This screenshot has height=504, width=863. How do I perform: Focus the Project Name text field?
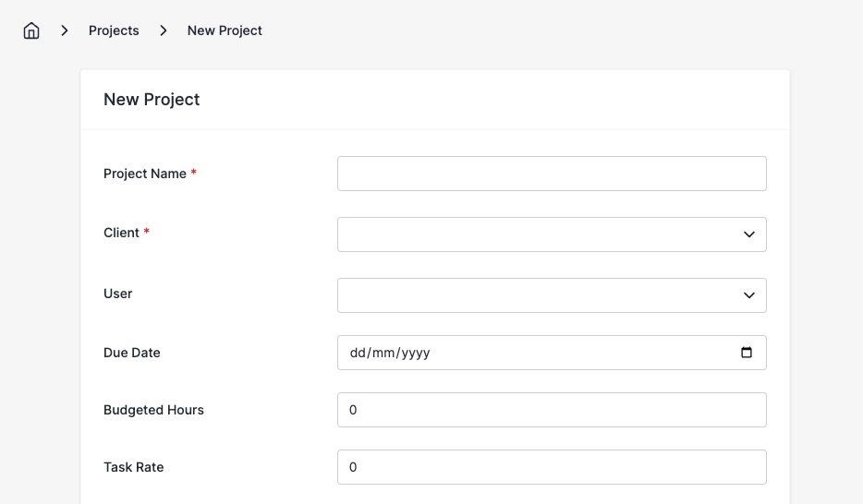552,174
